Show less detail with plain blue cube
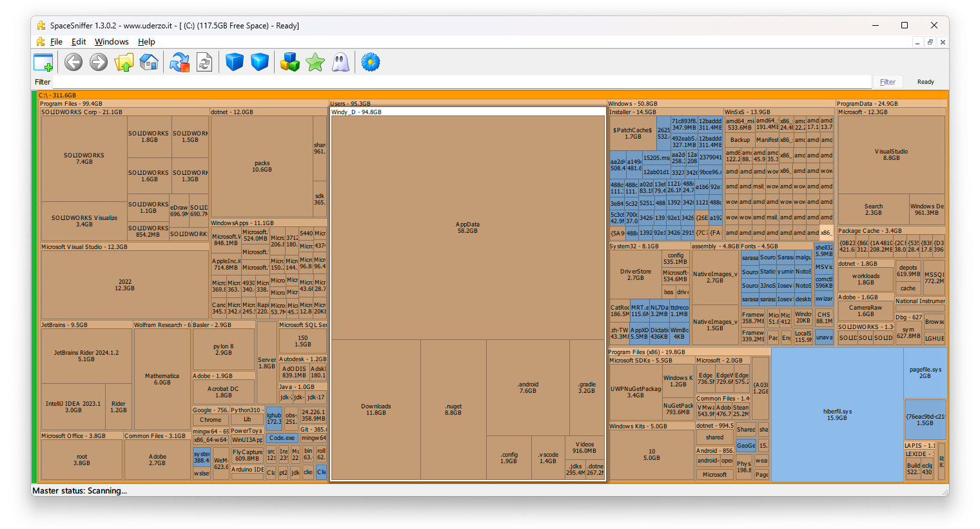980x529 pixels. 235,63
